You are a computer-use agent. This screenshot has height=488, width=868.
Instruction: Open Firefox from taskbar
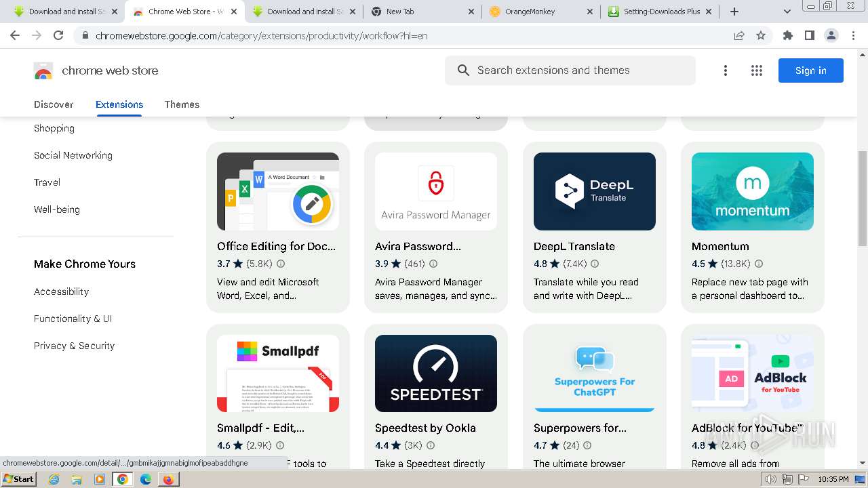pyautogui.click(x=168, y=479)
